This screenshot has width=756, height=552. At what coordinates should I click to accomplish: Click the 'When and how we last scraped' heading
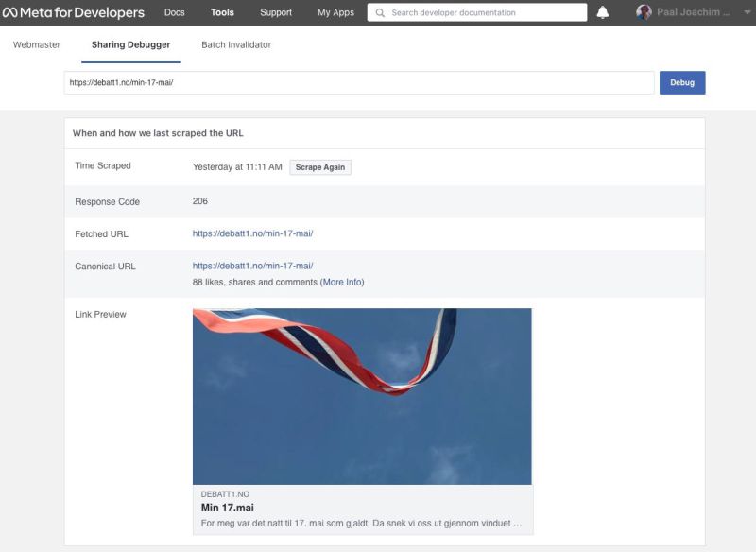point(158,133)
